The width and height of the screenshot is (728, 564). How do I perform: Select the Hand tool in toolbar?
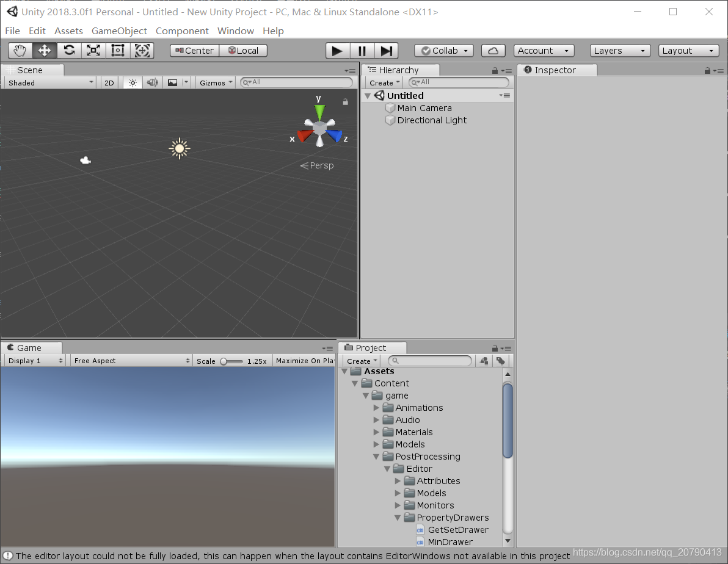coord(20,50)
